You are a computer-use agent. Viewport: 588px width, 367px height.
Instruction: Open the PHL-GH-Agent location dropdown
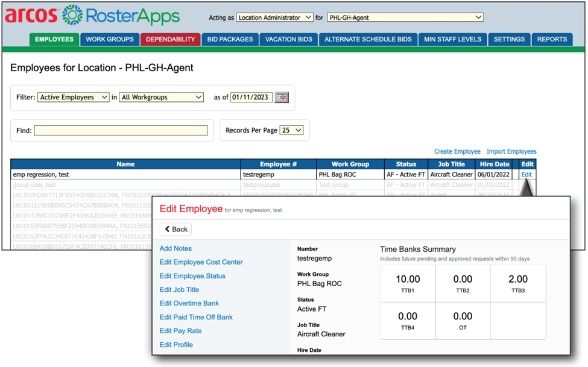tap(405, 17)
